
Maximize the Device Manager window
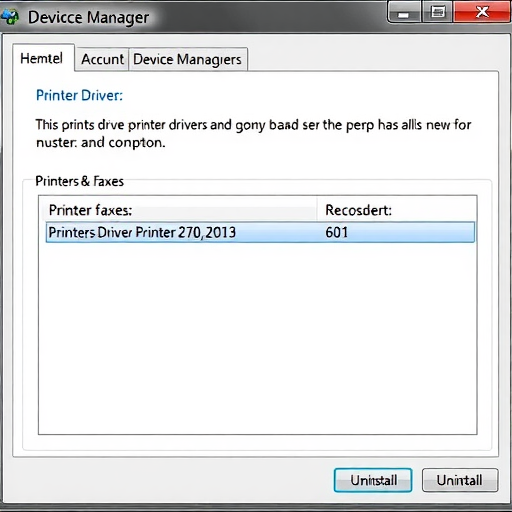click(438, 13)
